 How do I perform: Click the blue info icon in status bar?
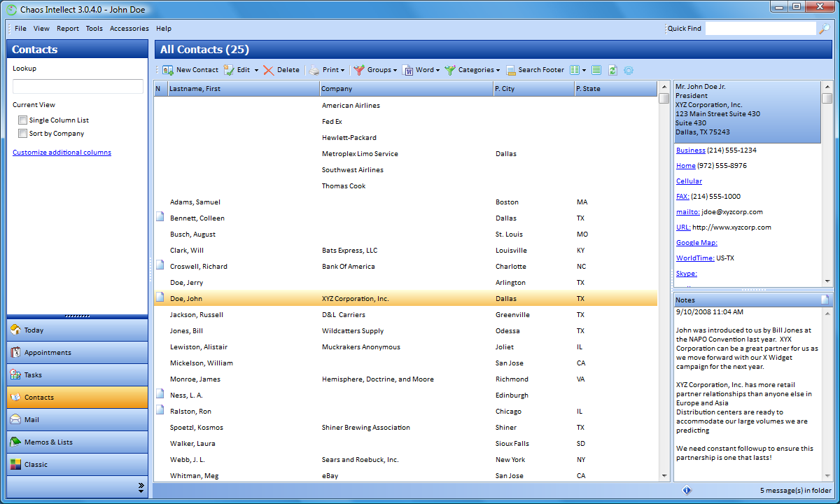[687, 491]
